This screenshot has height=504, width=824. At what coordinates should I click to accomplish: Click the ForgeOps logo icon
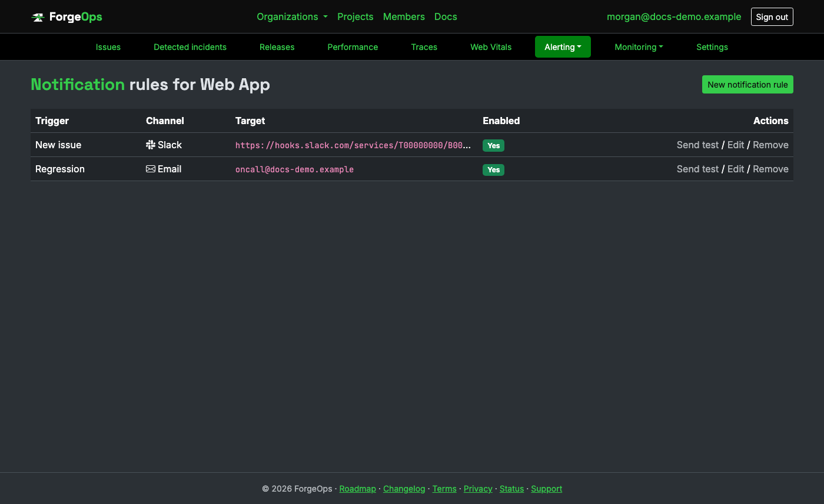click(x=38, y=17)
